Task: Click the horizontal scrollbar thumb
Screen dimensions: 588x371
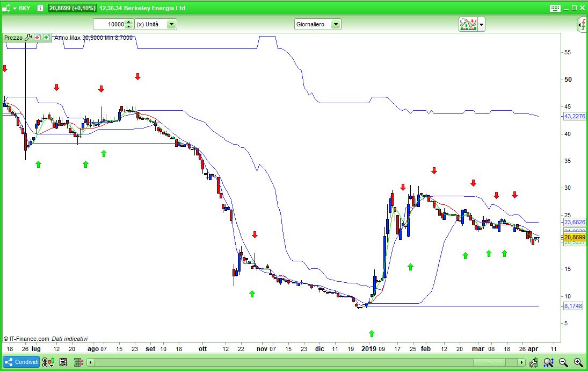Action: click(489, 362)
